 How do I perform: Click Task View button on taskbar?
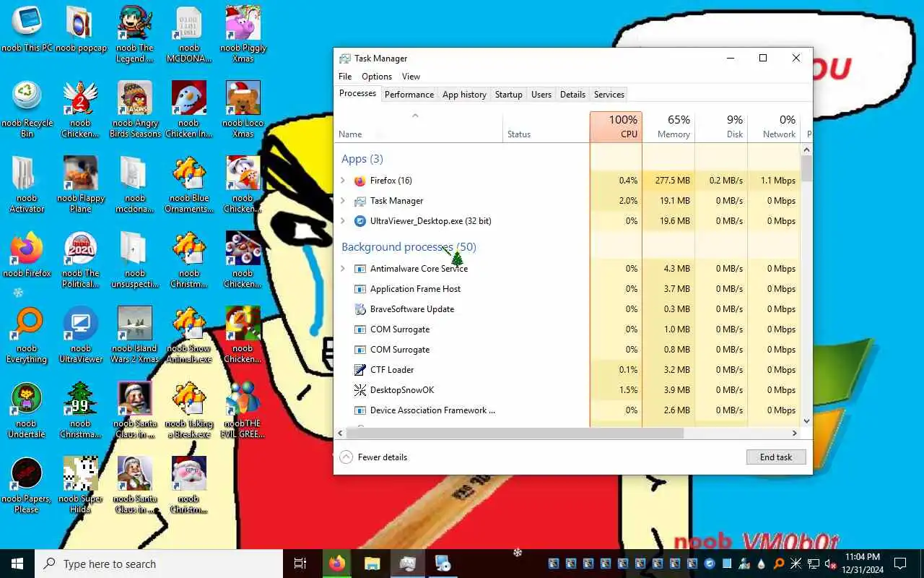point(300,564)
